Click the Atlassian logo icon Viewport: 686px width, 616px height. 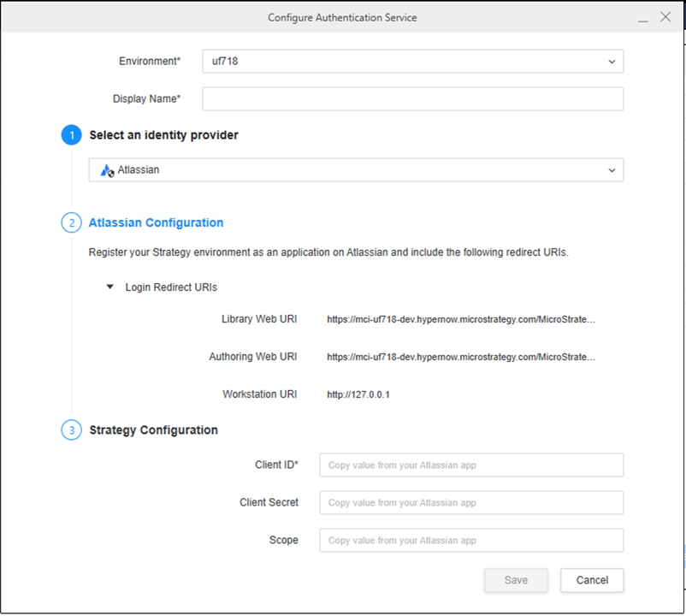(x=107, y=170)
